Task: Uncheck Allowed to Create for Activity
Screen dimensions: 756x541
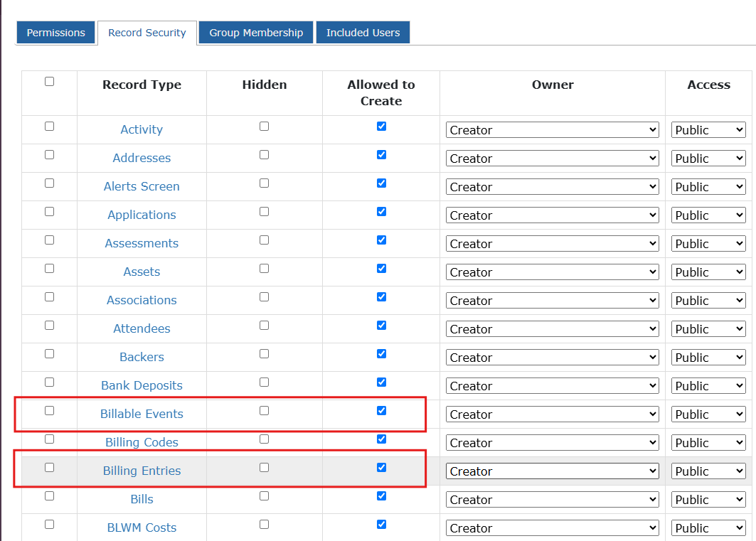Action: coord(381,127)
